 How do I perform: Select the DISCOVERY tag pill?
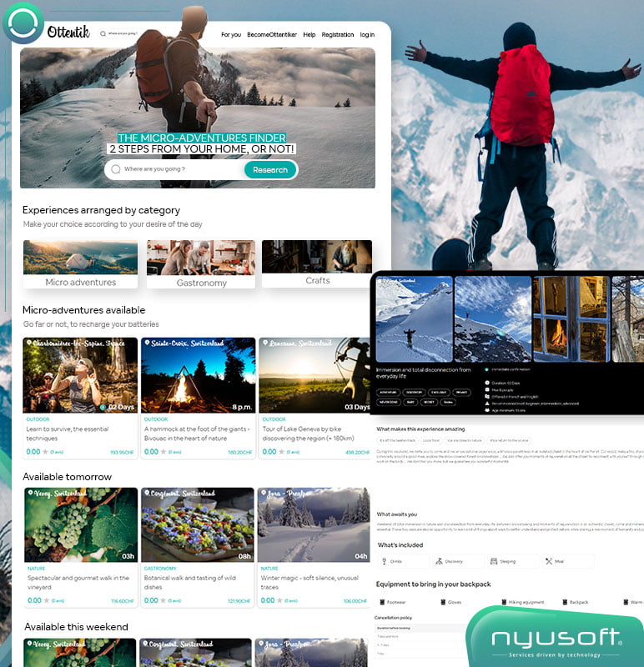pos(414,392)
